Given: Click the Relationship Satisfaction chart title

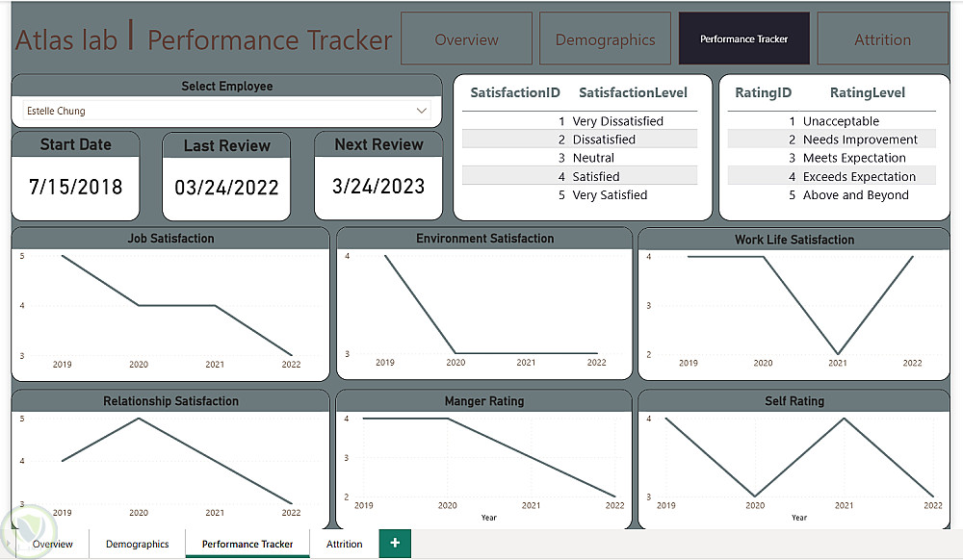Looking at the screenshot, I should point(170,401).
